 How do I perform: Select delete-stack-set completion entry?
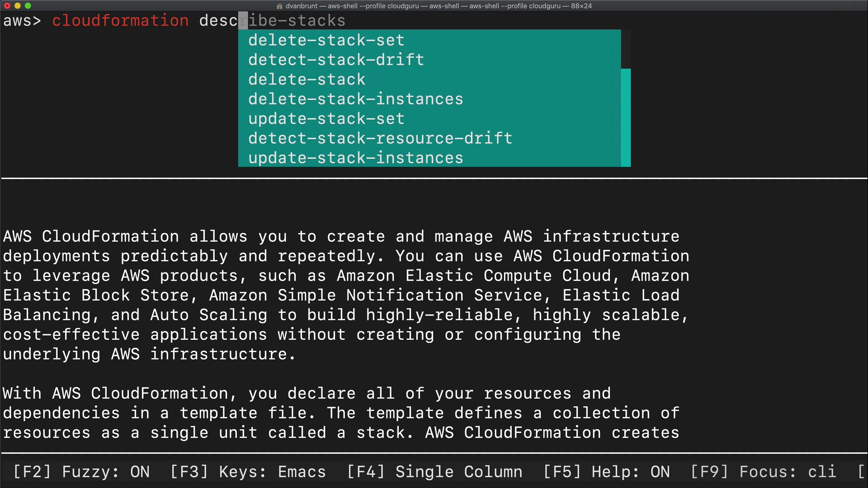(326, 40)
